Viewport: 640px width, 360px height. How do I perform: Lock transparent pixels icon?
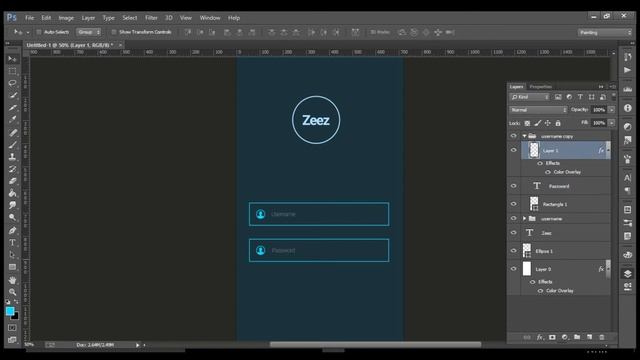click(527, 123)
